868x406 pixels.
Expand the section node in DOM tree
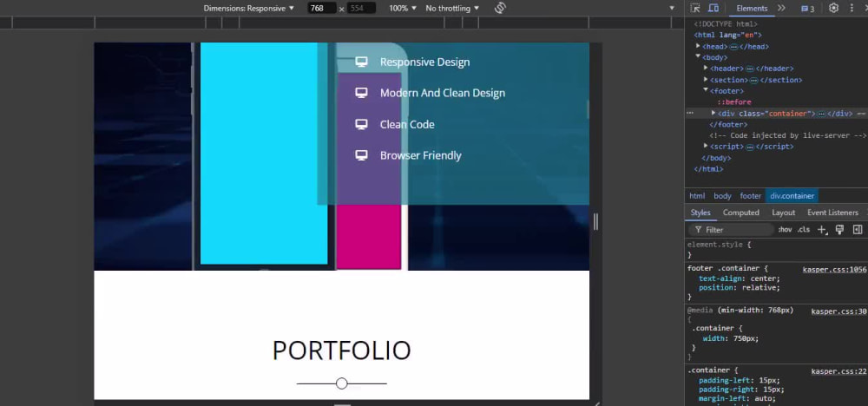[706, 80]
